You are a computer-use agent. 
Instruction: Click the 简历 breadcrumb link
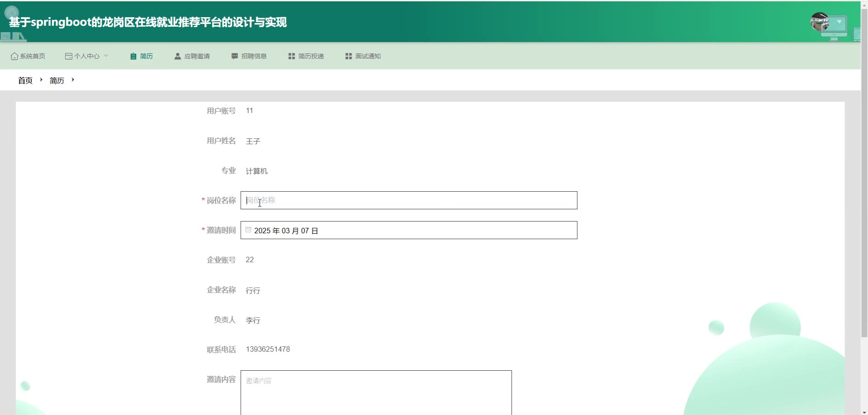pyautogui.click(x=57, y=80)
